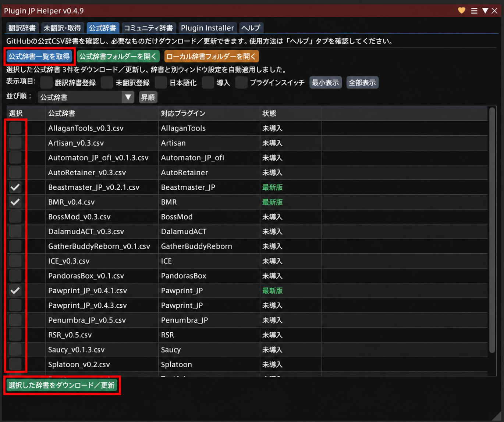Screen dimensions: 504x422
Task: Go to the コミュニティ辞書 tab
Action: click(148, 28)
